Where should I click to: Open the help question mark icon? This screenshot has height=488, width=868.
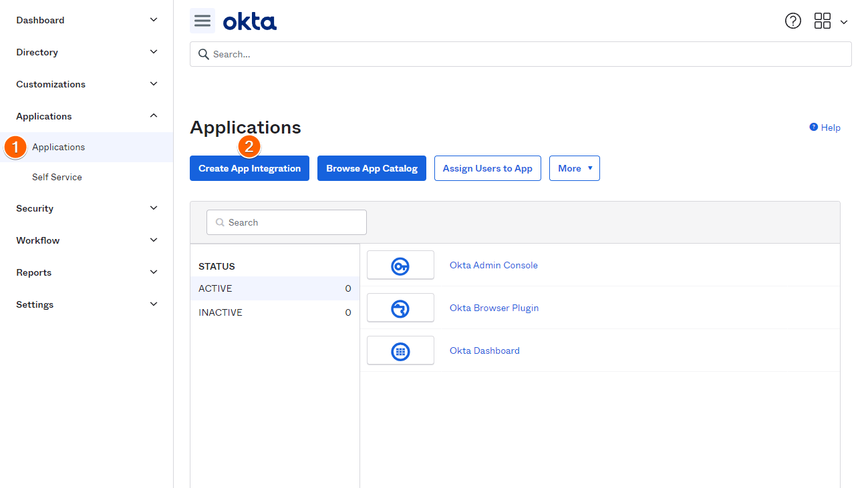pos(793,21)
